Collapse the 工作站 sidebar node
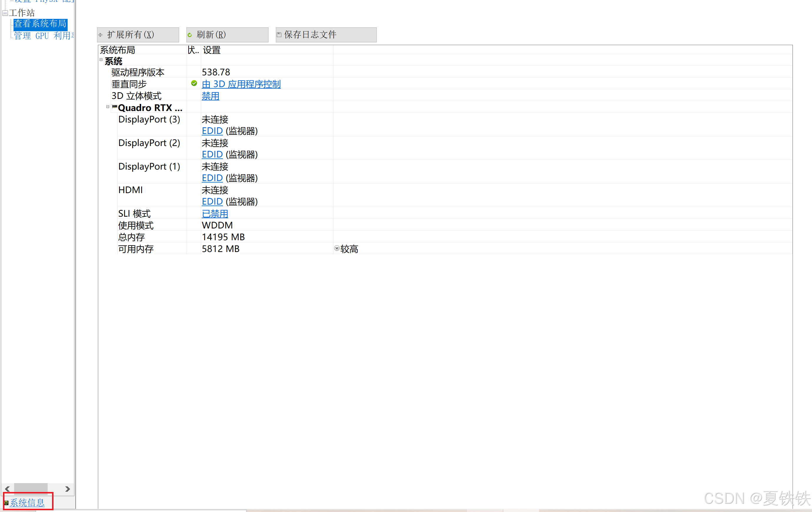This screenshot has width=812, height=512. [5, 13]
